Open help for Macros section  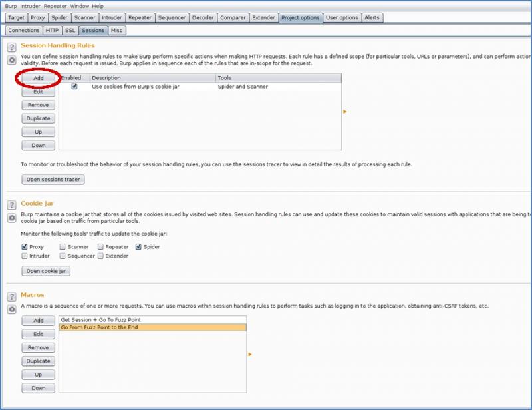[x=11, y=296]
